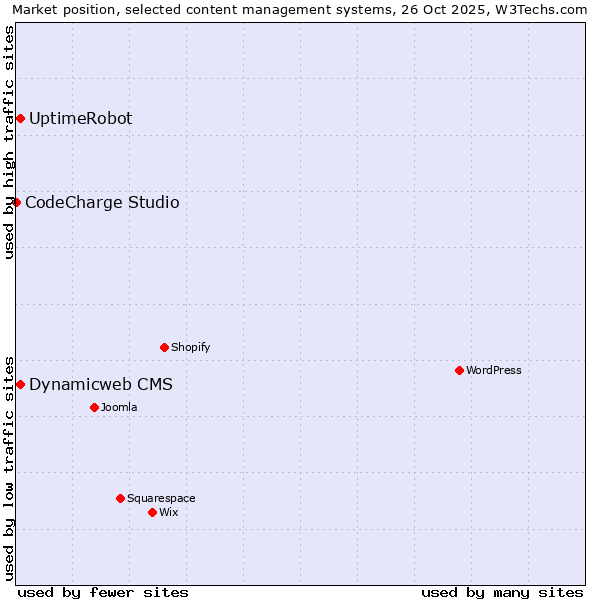Viewport: 600px width, 600px height.
Task: Select the Squarespace data point marker
Action: tap(120, 499)
